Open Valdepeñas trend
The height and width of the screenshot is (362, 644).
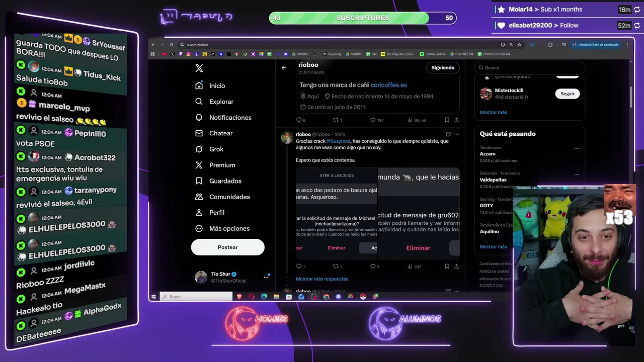tap(493, 179)
